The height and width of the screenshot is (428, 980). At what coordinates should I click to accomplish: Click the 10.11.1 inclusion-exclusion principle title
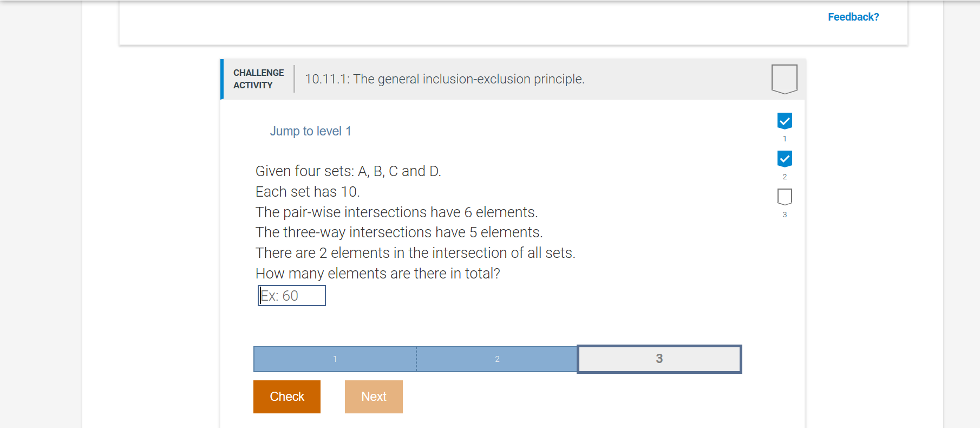[x=445, y=79]
